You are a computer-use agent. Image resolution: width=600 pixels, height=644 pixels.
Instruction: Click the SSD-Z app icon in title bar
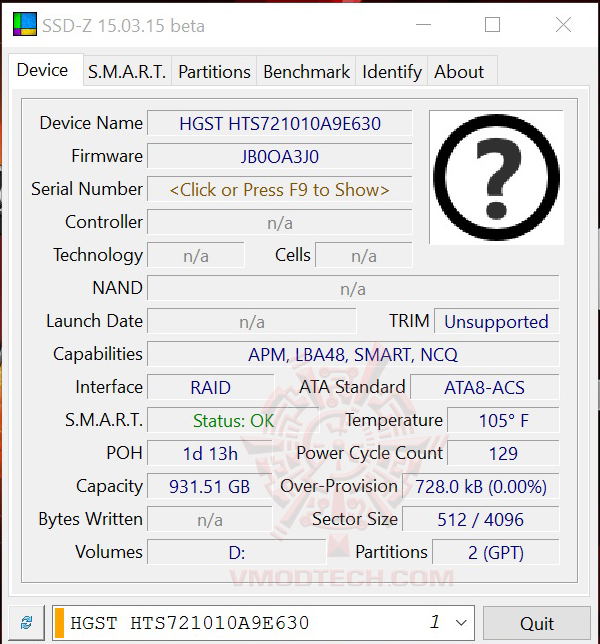click(x=24, y=24)
